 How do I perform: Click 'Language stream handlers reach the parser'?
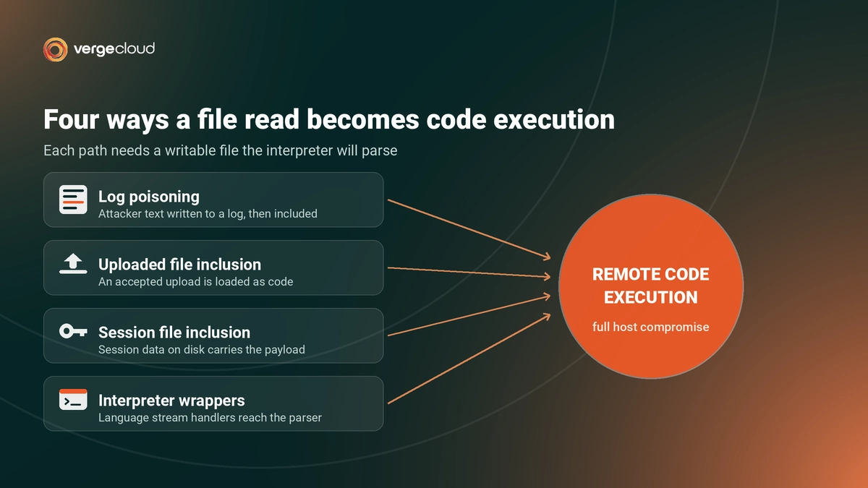(x=210, y=417)
